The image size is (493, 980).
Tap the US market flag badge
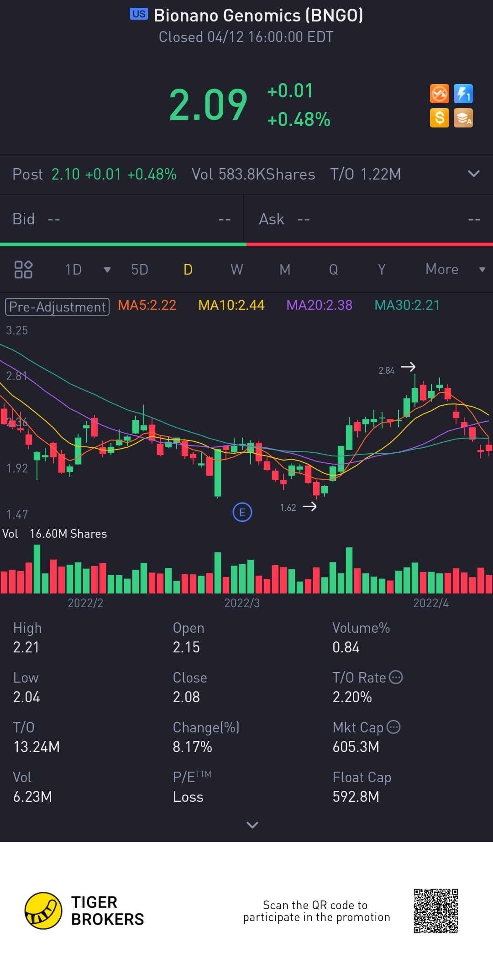139,14
